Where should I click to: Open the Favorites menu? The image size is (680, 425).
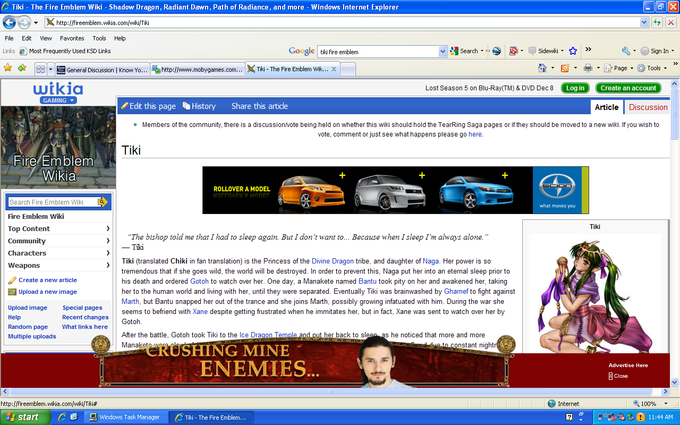coord(72,38)
